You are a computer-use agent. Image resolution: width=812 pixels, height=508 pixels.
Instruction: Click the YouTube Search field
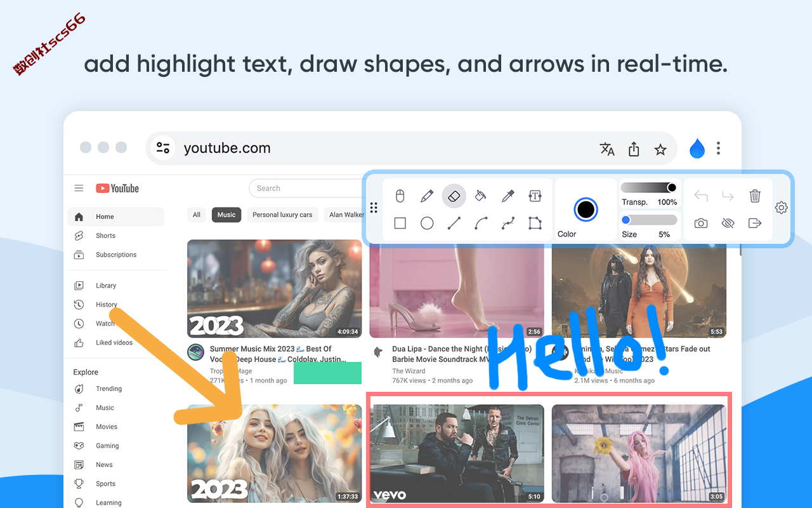pyautogui.click(x=306, y=189)
